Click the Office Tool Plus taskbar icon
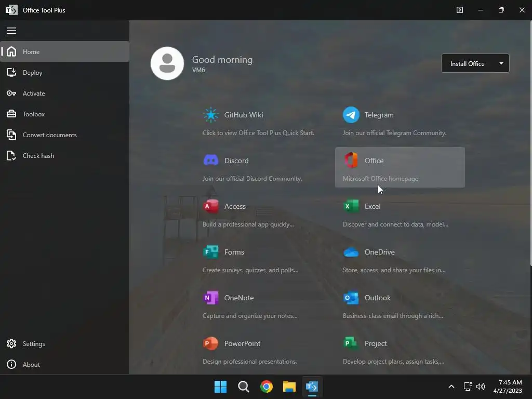The width and height of the screenshot is (532, 399). click(x=312, y=387)
